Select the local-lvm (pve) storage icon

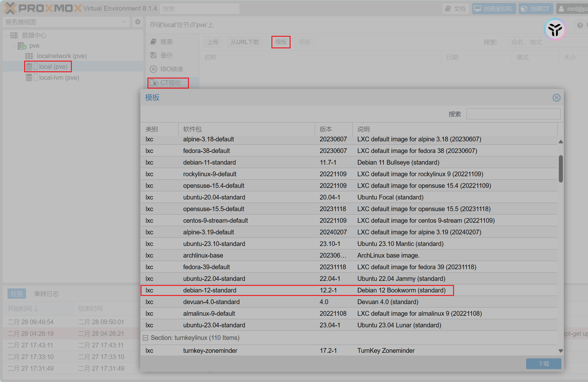click(x=29, y=78)
